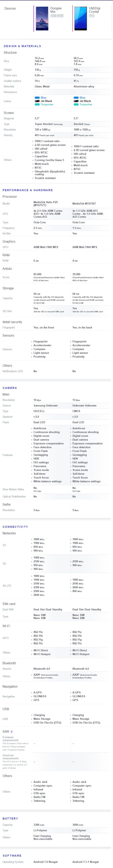Click the Battery section heading
113x868 pixels.
(x=10, y=819)
